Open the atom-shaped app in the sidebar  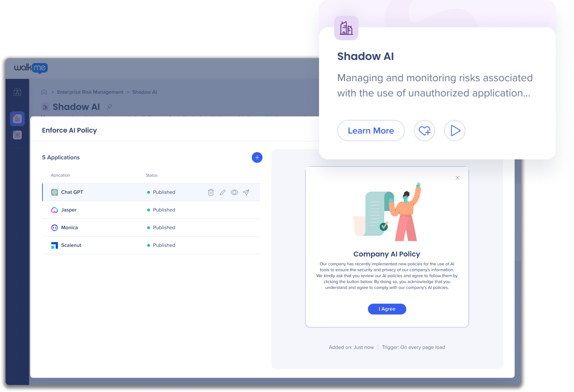[x=17, y=135]
